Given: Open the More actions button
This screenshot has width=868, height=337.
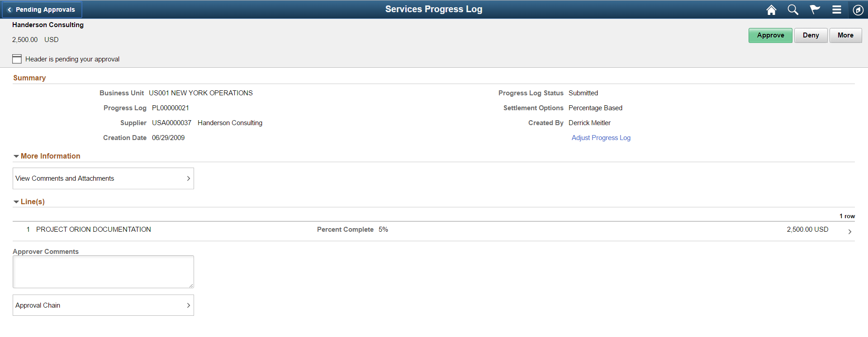Looking at the screenshot, I should point(845,35).
